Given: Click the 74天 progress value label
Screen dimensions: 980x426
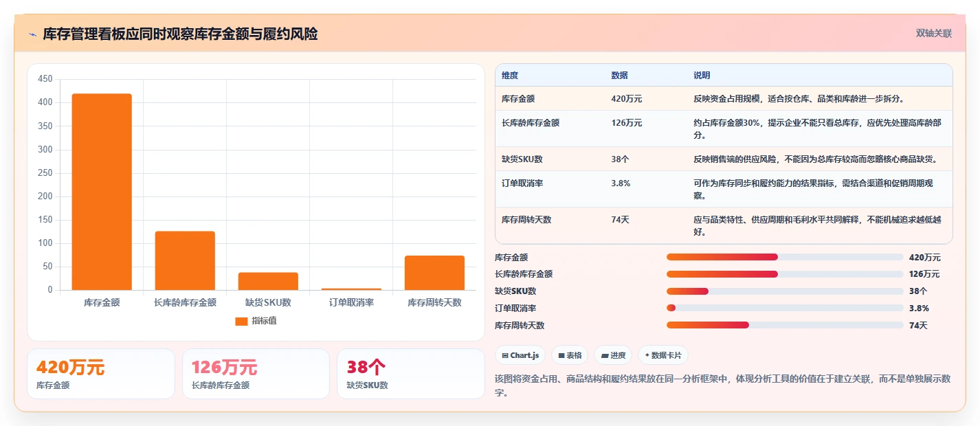Looking at the screenshot, I should click(x=918, y=326).
